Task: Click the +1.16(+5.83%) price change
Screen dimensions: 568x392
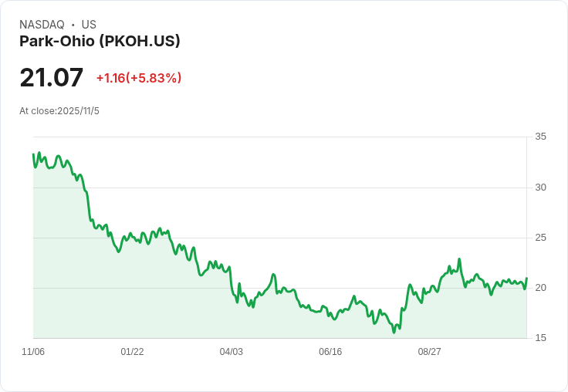Action: (x=139, y=78)
